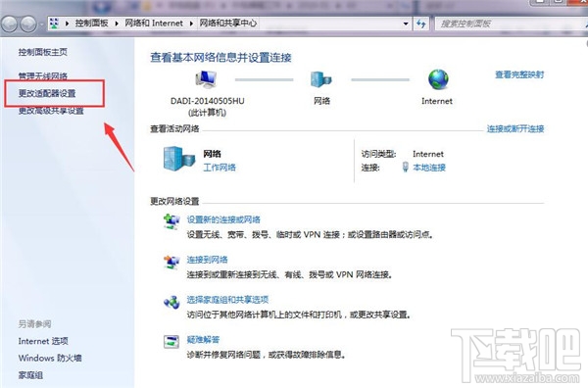Click the Internet globe icon
The width and height of the screenshot is (588, 388).
[438, 79]
